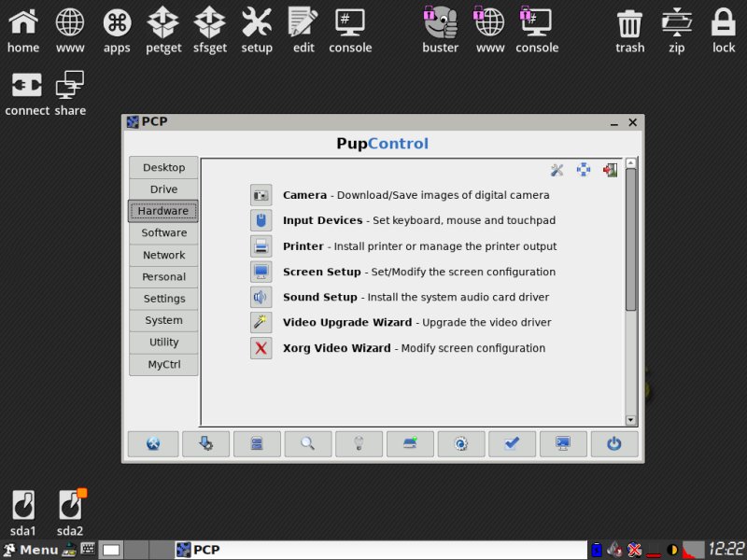747x560 pixels.
Task: Launch the Input Devices setup icon
Action: 261,220
